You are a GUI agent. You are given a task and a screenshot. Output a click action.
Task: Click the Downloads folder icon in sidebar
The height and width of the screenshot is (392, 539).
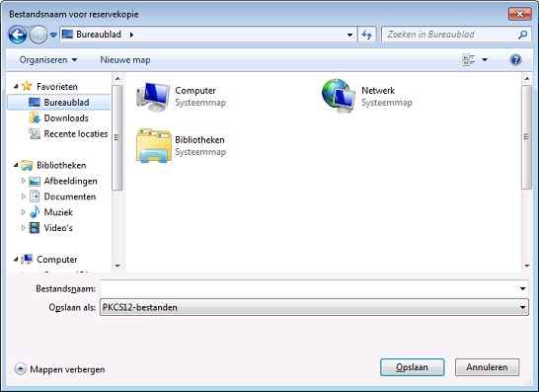35,118
